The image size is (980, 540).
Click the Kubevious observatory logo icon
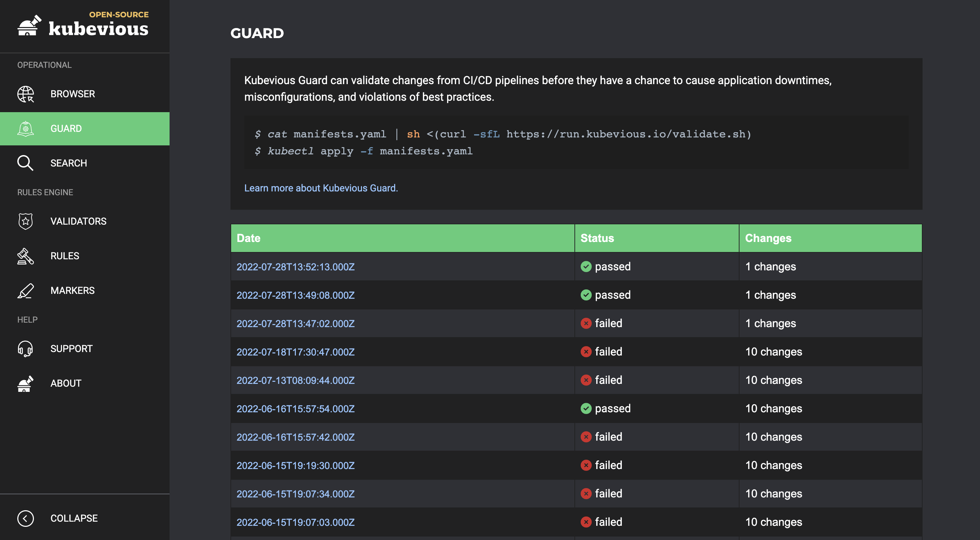pos(29,26)
